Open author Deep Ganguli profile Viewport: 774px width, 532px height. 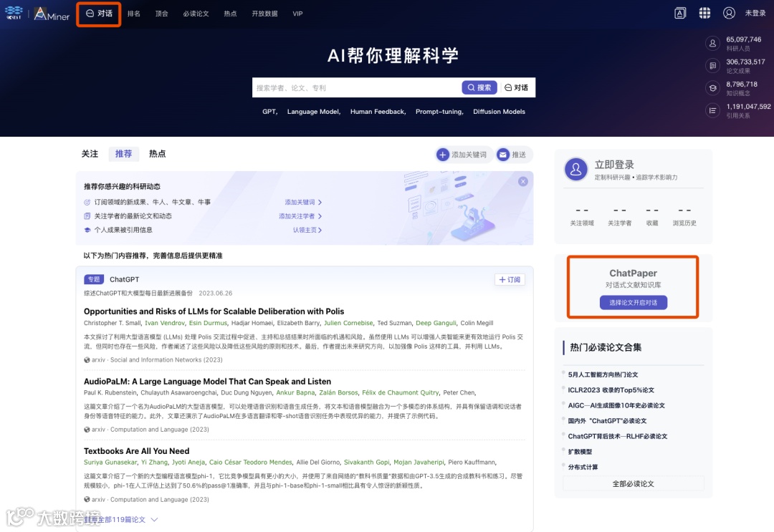click(436, 323)
